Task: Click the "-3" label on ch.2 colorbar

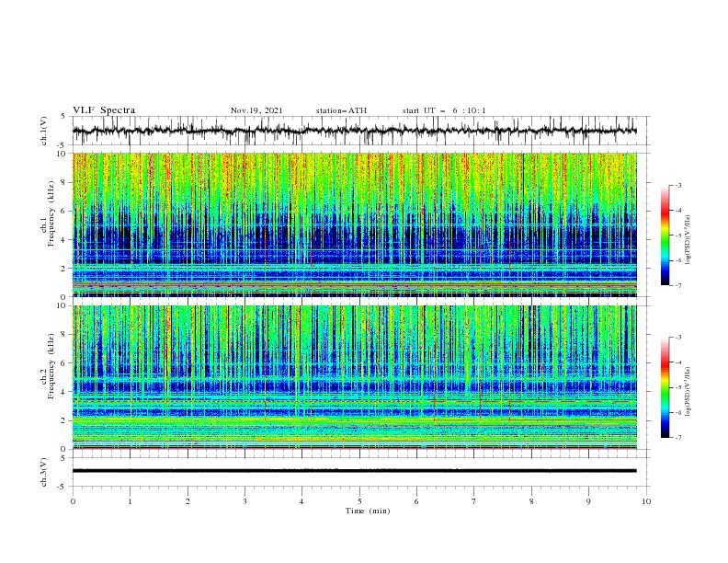Action: 678,338
